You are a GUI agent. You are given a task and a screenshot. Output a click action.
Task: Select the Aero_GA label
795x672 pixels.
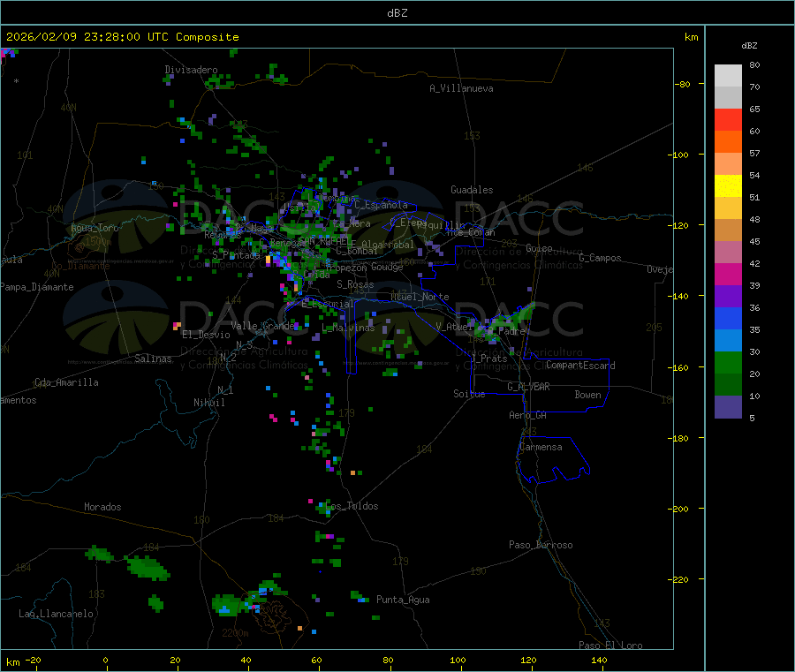527,415
